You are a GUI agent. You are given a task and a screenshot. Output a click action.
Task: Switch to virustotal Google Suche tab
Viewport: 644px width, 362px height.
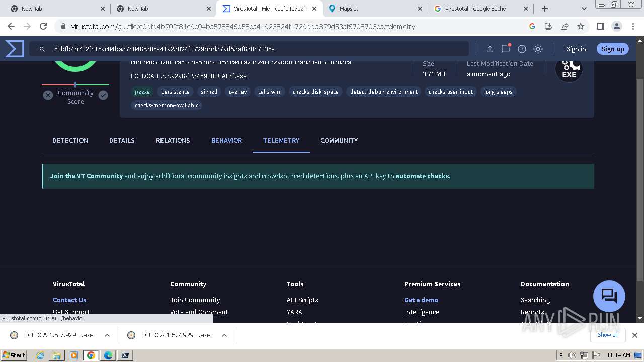click(x=480, y=9)
